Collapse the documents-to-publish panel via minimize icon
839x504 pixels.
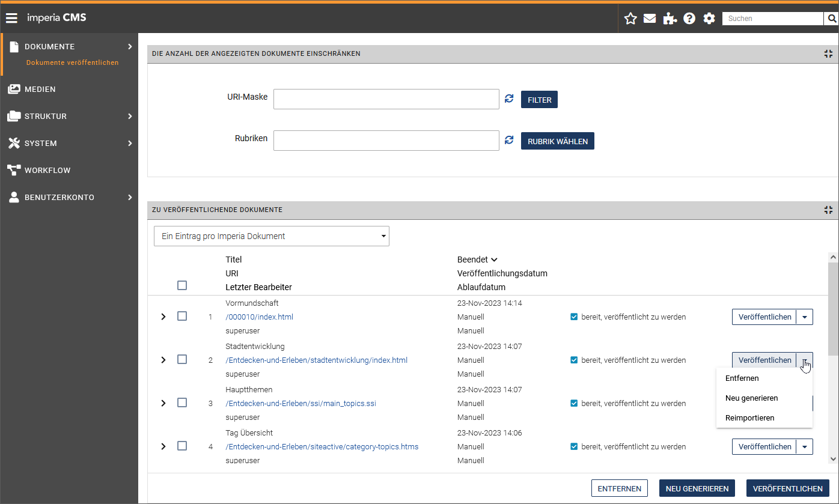(x=829, y=210)
